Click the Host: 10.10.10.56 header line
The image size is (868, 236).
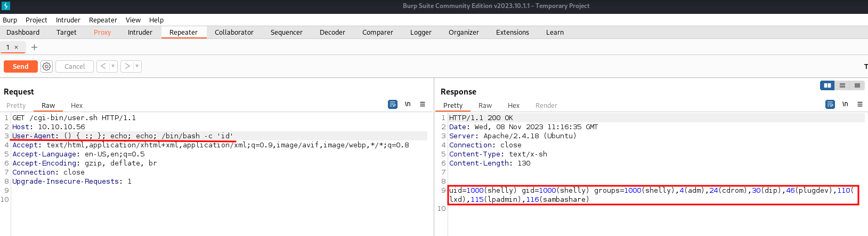(x=48, y=127)
